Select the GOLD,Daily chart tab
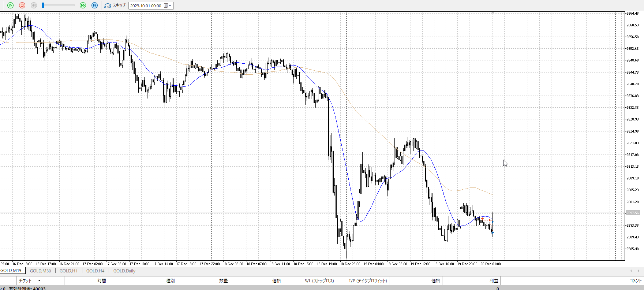This screenshot has width=644, height=290. point(124,271)
